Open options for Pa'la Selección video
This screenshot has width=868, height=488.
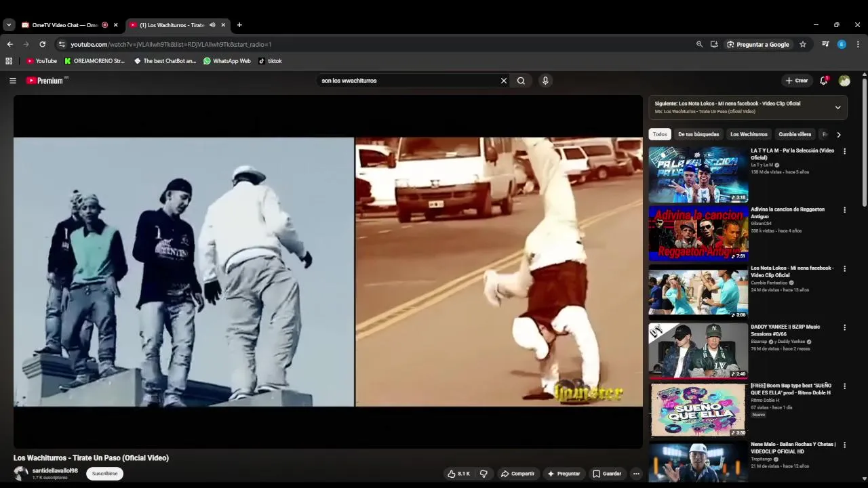coord(844,151)
